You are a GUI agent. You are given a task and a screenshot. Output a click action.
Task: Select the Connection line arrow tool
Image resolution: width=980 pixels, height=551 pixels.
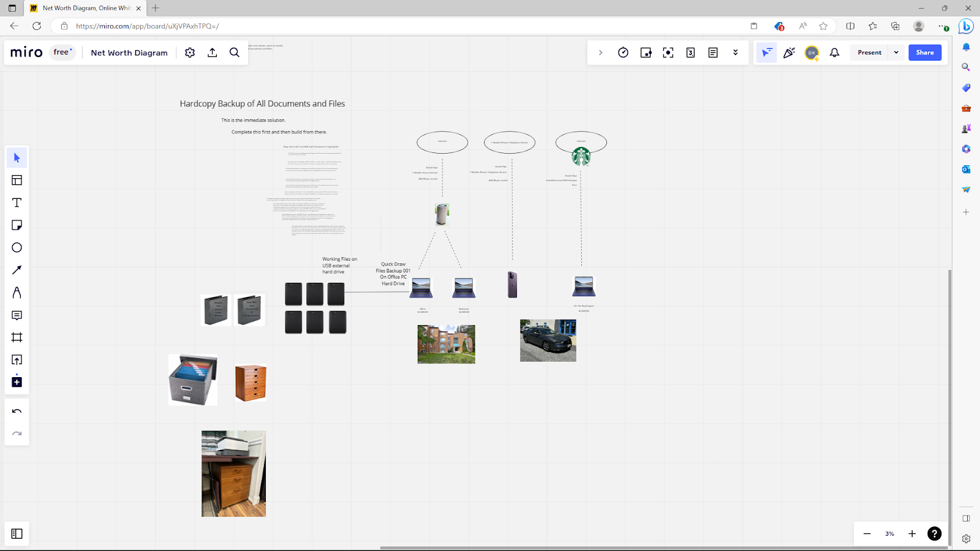click(x=17, y=270)
